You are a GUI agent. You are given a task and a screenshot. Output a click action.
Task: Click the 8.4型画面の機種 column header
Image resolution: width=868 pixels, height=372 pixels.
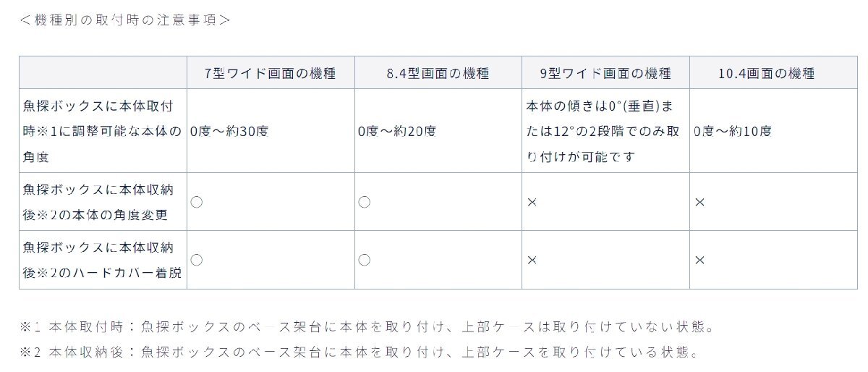pyautogui.click(x=438, y=73)
